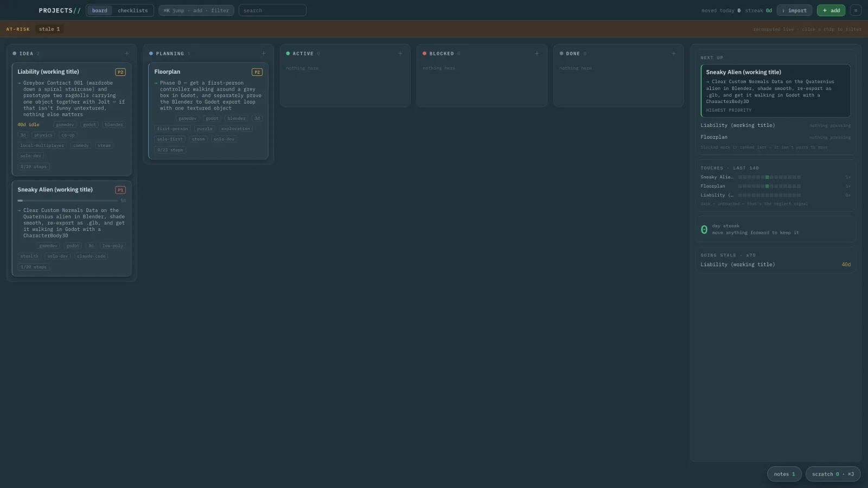Viewport: 868px width, 488px height.
Task: Open the Sneaky Alien highest priority Next Up card
Action: pyautogui.click(x=776, y=91)
